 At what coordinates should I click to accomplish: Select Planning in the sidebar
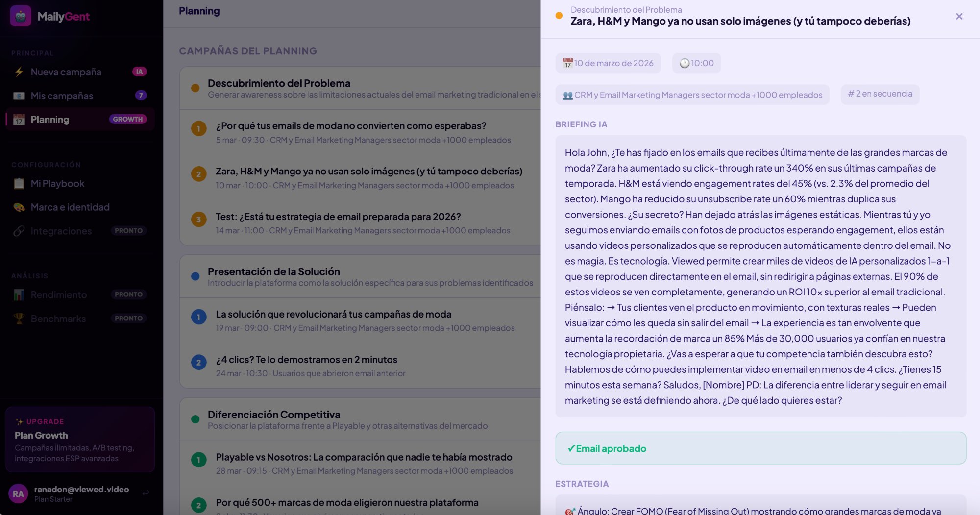pos(80,120)
